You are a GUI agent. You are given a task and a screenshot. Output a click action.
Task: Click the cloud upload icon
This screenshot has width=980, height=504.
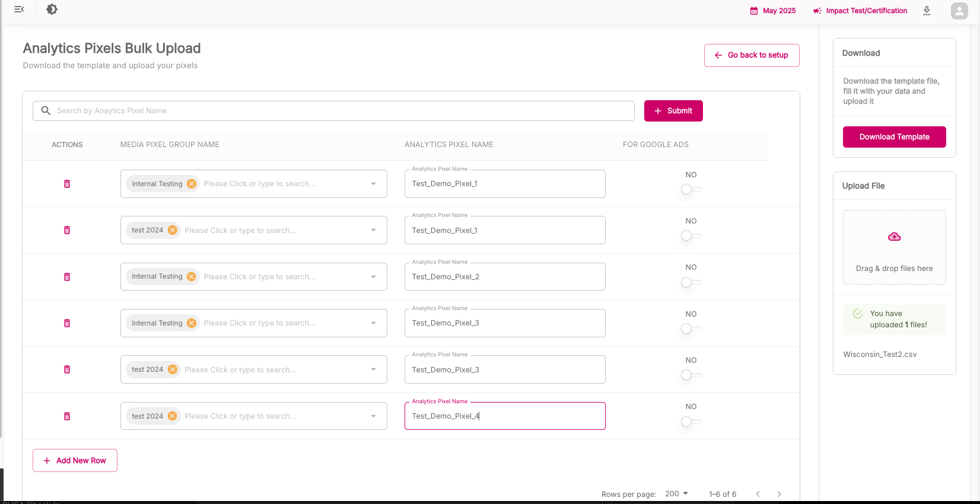pyautogui.click(x=894, y=237)
